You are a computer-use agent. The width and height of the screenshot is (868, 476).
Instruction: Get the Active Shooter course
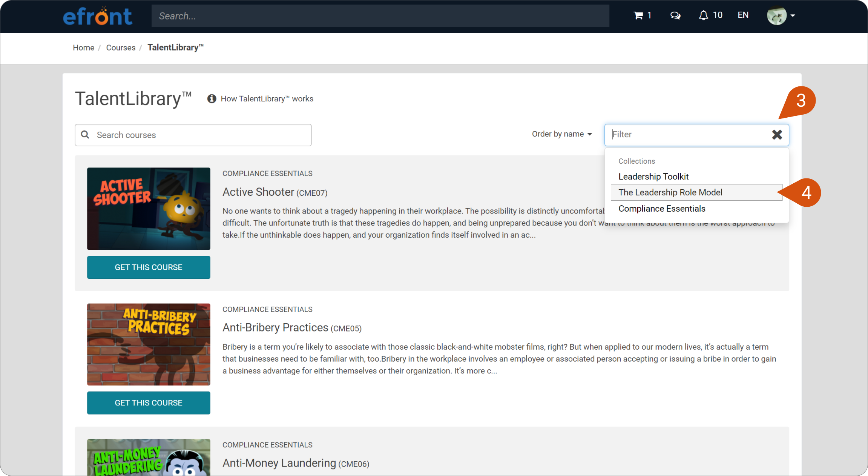click(x=149, y=267)
